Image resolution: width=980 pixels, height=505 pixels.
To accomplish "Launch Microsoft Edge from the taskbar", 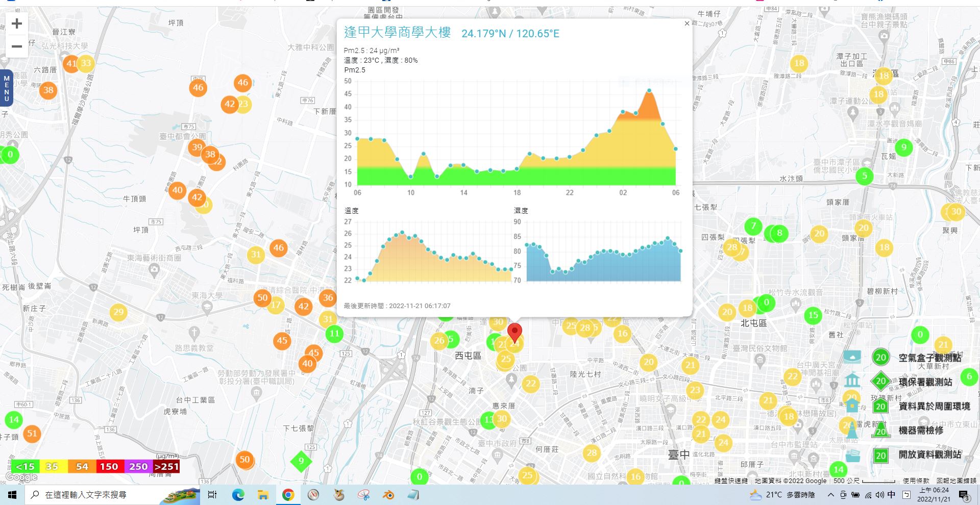I will pyautogui.click(x=238, y=495).
